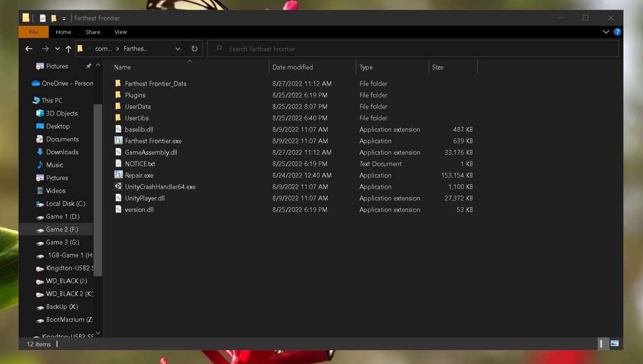Open the View ribbon tab
Viewport: 643px width, 364px height.
click(x=121, y=32)
